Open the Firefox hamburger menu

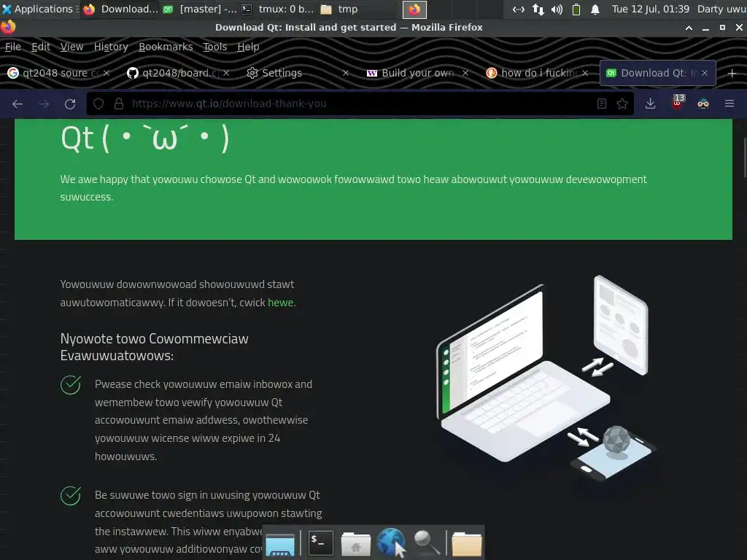tap(729, 104)
